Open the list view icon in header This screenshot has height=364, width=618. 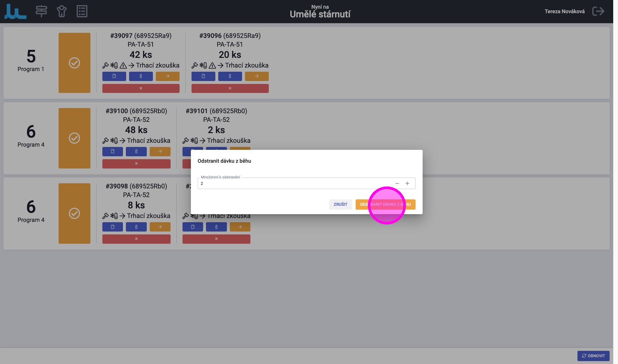[82, 11]
